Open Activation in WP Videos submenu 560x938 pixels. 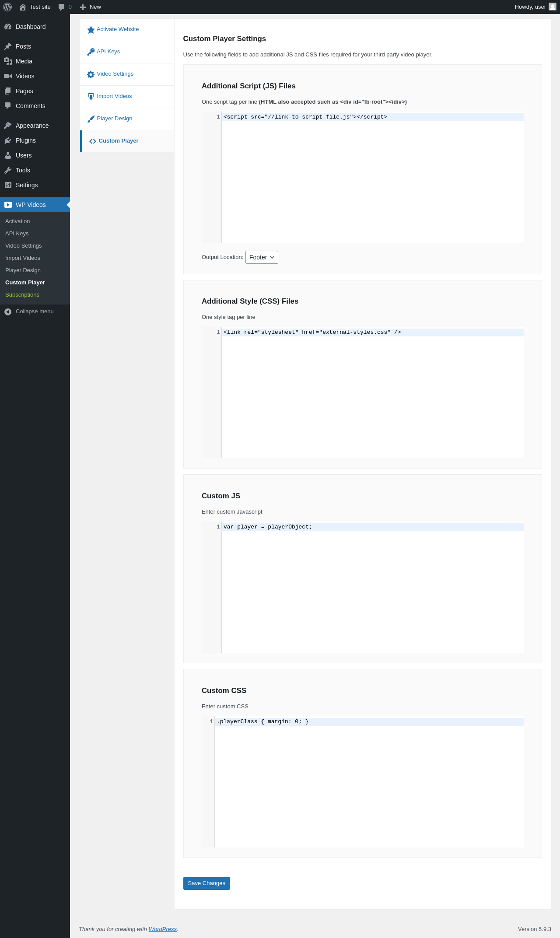[17, 221]
